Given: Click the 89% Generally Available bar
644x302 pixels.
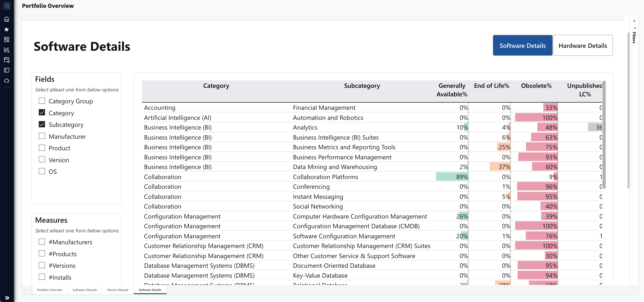Looking at the screenshot, I should point(452,177).
